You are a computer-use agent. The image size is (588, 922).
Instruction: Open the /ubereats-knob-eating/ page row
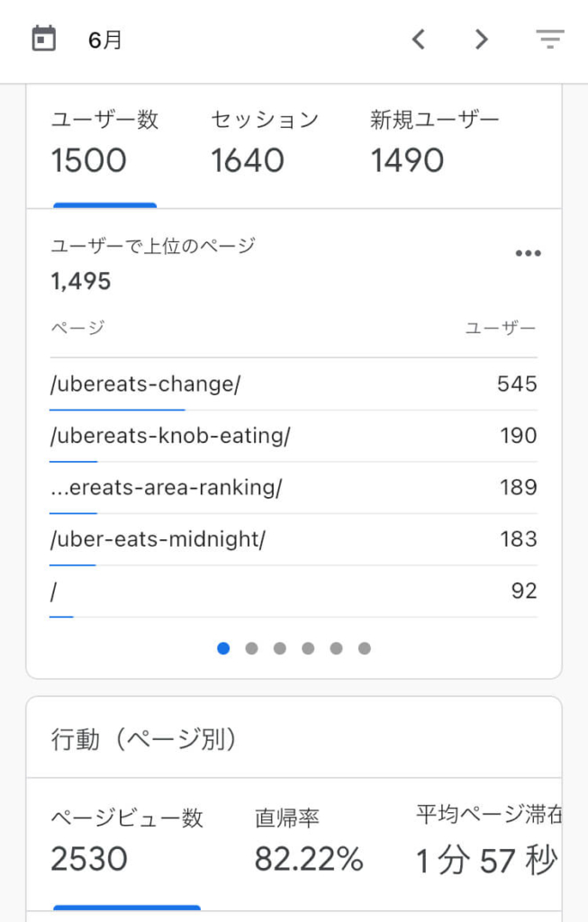(x=294, y=437)
